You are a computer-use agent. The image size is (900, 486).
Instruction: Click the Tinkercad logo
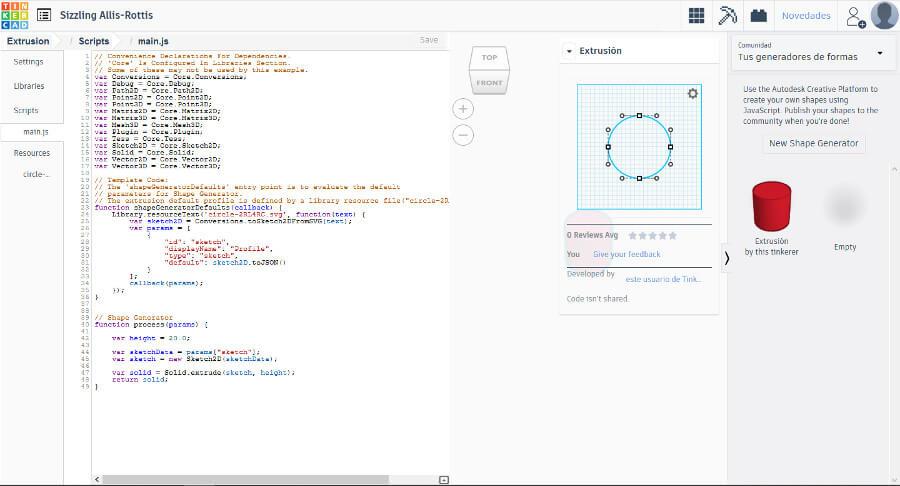[x=16, y=16]
